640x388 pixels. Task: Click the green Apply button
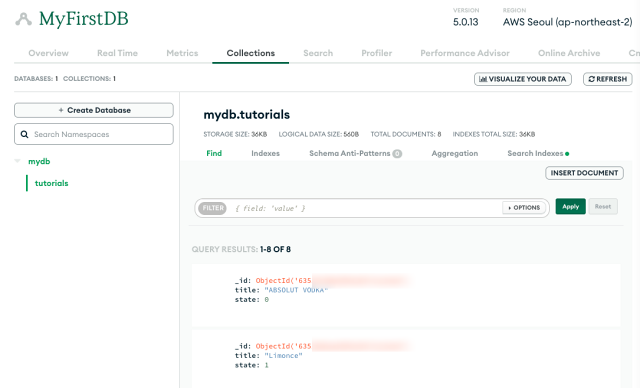[x=571, y=206]
